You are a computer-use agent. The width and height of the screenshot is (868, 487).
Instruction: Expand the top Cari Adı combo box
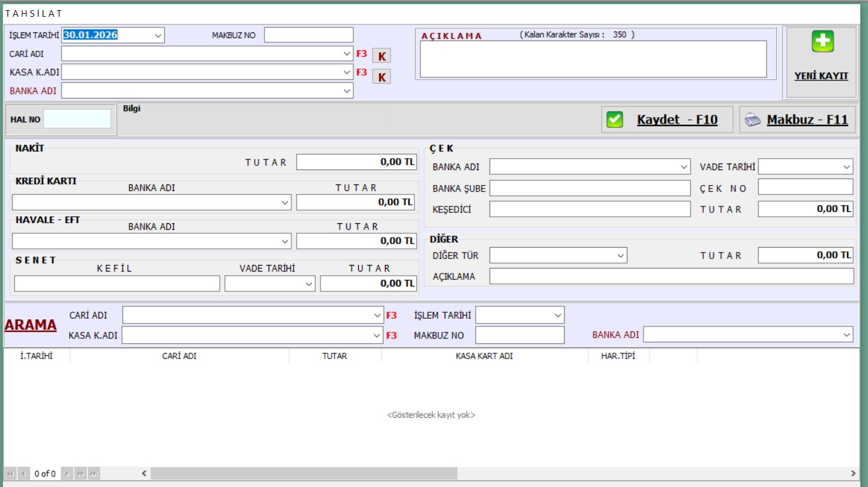coord(347,54)
